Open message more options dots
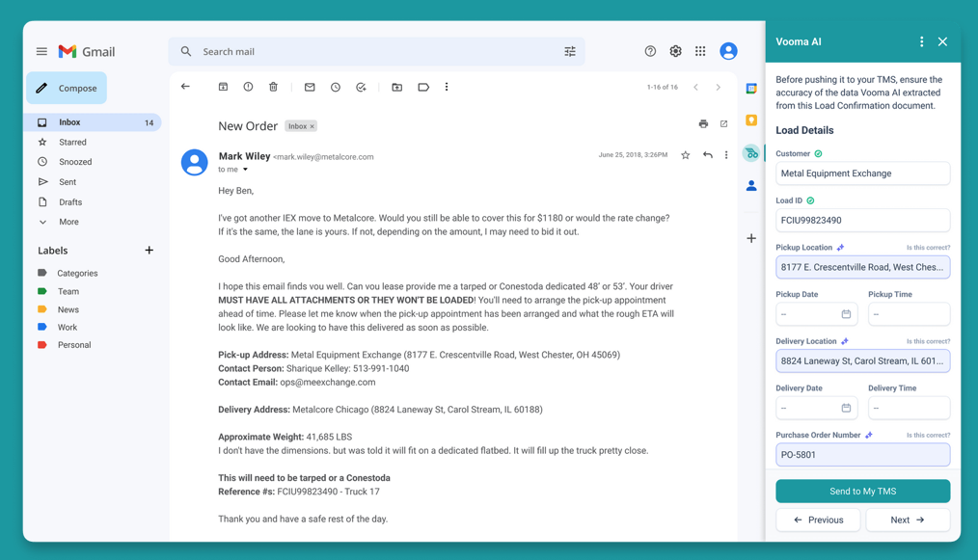Image resolution: width=978 pixels, height=560 pixels. coord(726,154)
